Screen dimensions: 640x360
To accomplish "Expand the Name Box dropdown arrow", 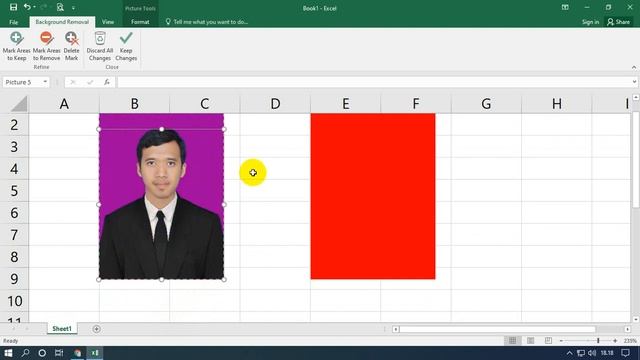I will (x=45, y=82).
